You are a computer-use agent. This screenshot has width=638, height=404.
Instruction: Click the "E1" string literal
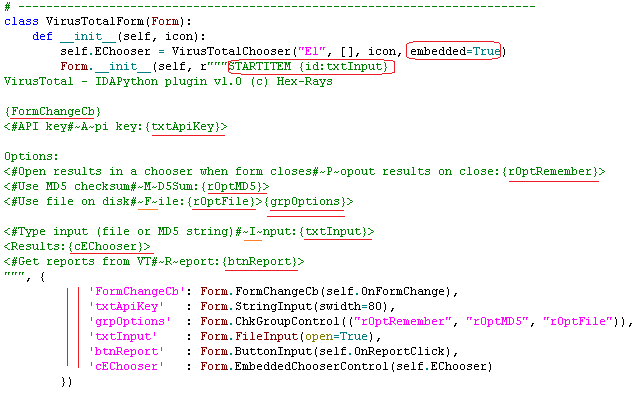pyautogui.click(x=312, y=51)
